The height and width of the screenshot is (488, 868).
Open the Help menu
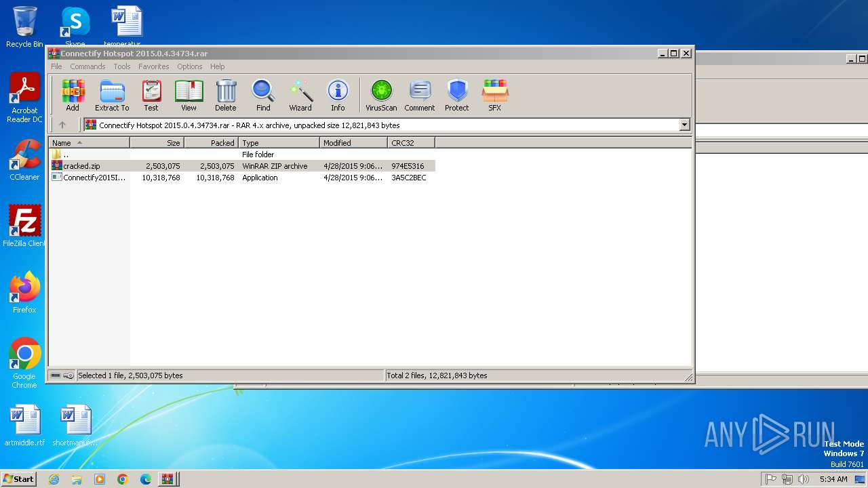pos(217,66)
